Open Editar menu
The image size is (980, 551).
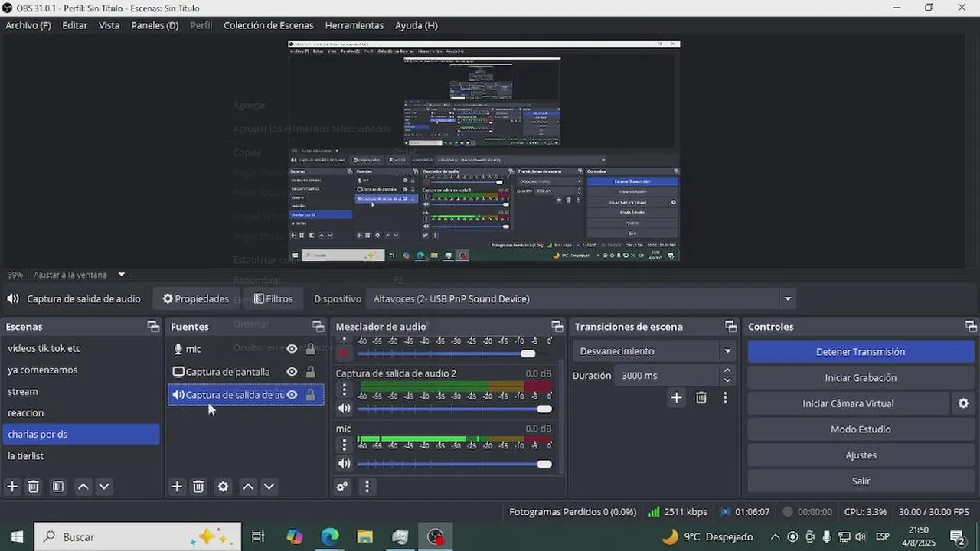(75, 25)
